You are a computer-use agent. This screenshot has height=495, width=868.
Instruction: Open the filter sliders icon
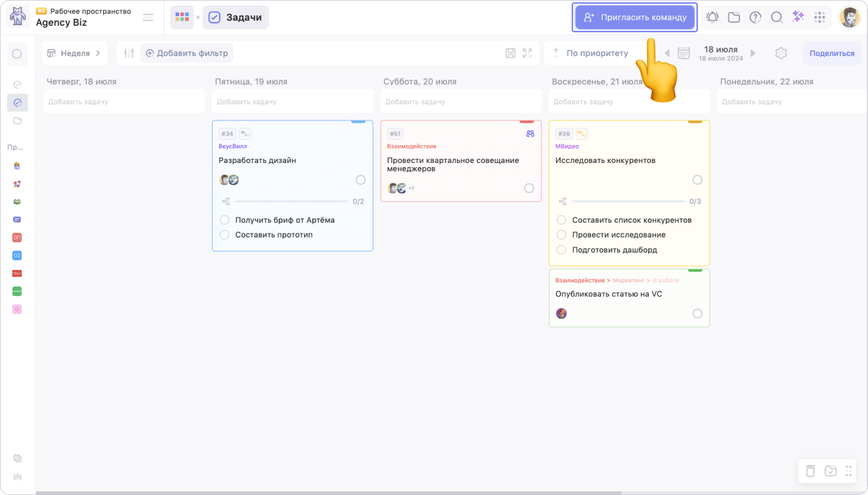129,53
